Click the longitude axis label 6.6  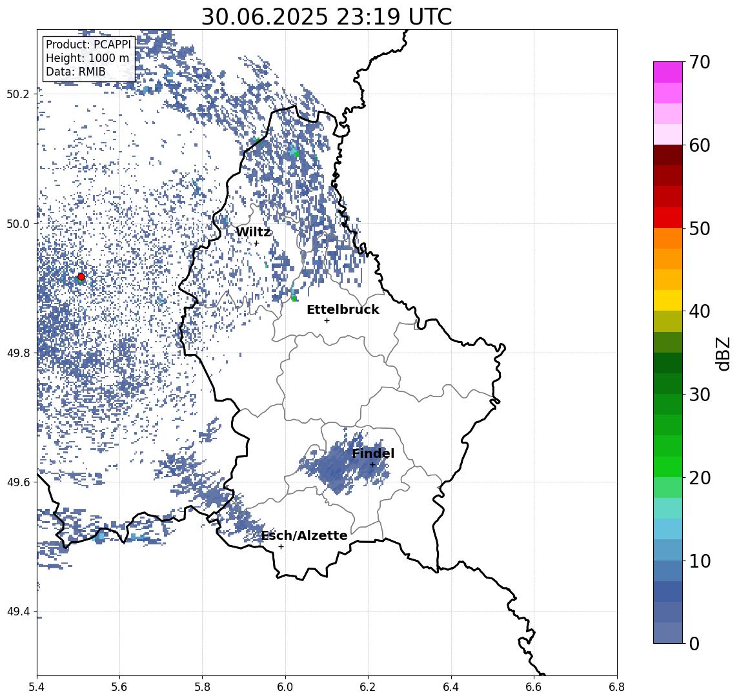coord(534,687)
